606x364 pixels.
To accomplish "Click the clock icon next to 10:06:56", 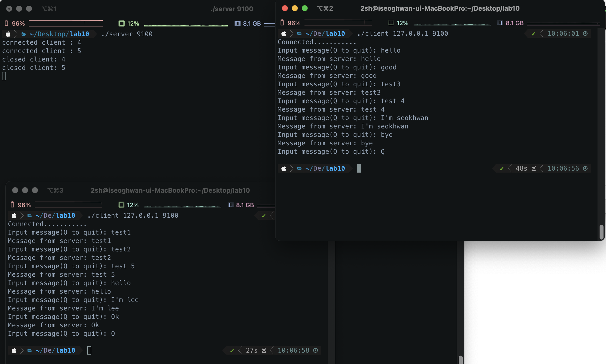I will (x=585, y=169).
